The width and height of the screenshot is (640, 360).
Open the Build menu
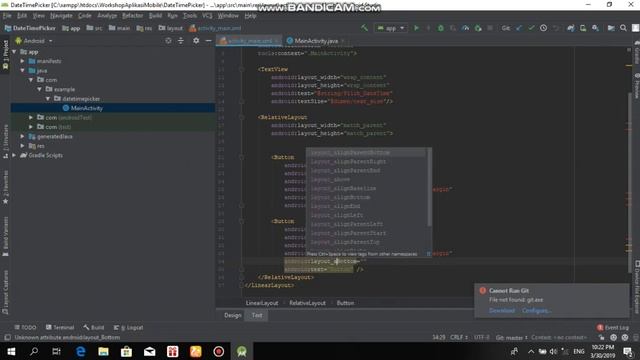[155, 16]
